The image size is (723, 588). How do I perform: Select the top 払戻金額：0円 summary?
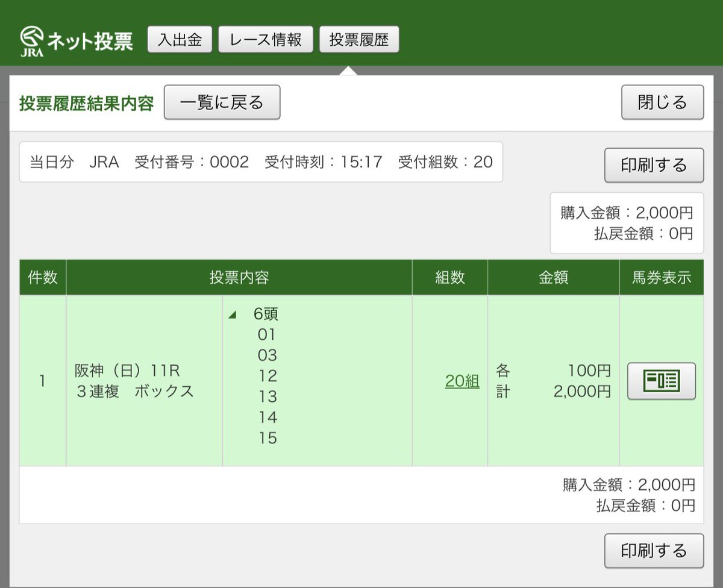(643, 234)
